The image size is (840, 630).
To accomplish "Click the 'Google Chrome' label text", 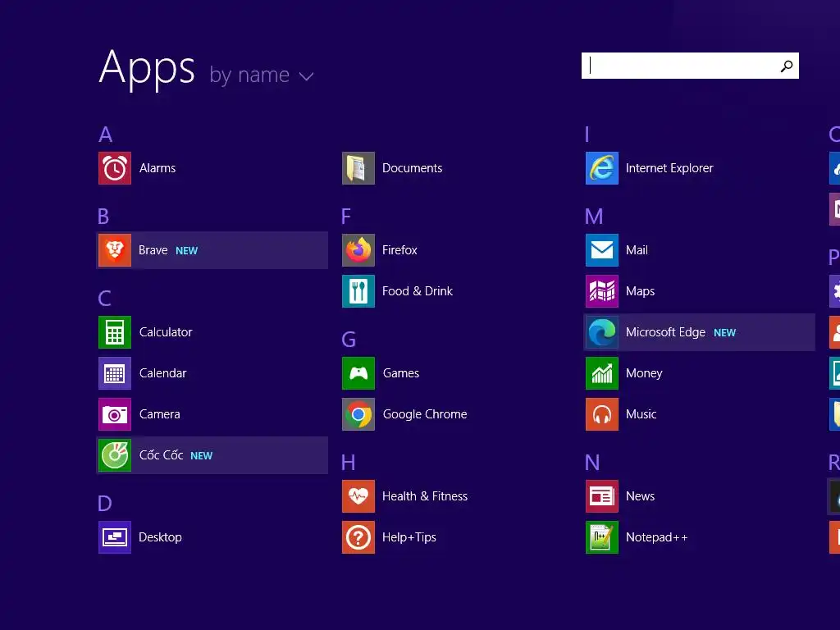I will pyautogui.click(x=425, y=414).
